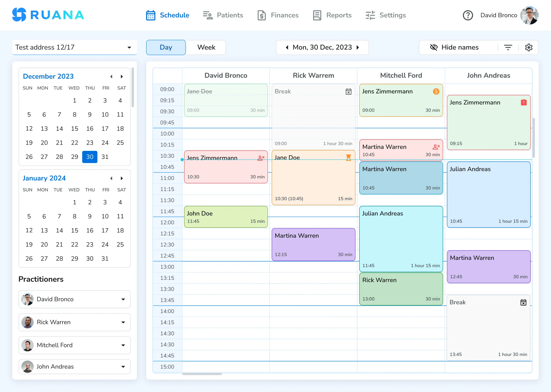Open the help question mark icon
Screen dimensions: 551x392
click(467, 15)
